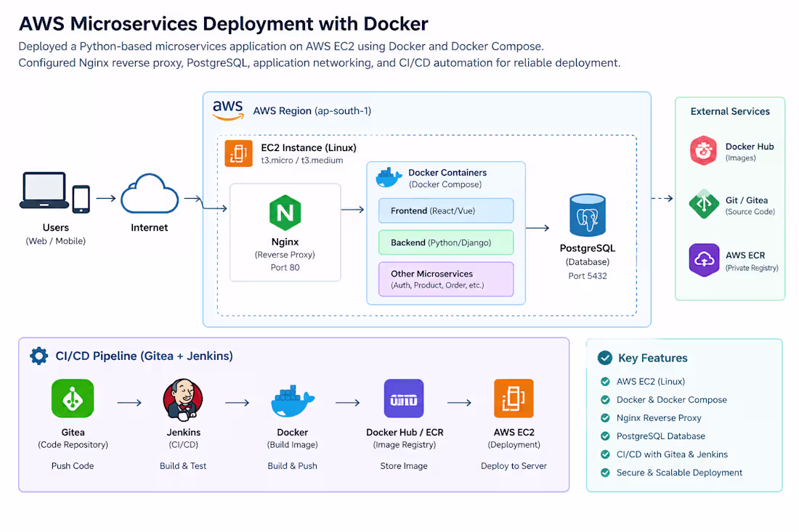799x532 pixels.
Task: Click the checkmark next to CI/CD with Gitea & Jenkins
Action: [605, 454]
